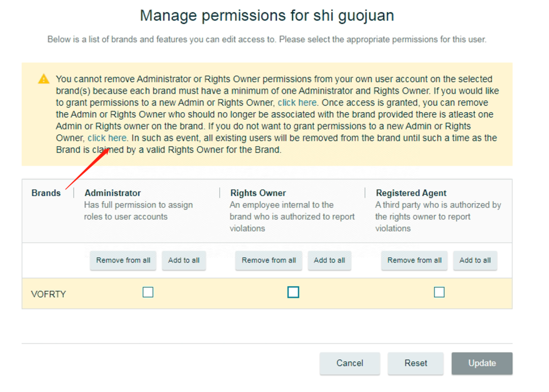Click Remove from all under Rights Owner

point(268,260)
